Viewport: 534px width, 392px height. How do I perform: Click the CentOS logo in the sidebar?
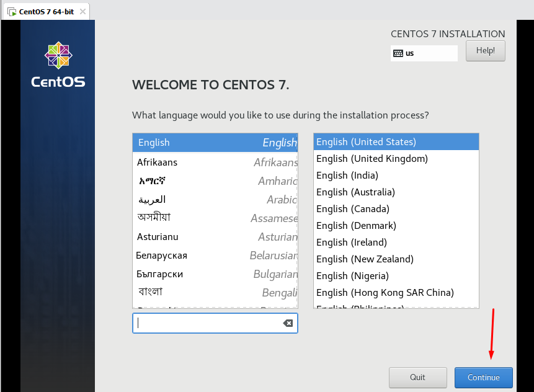58,65
